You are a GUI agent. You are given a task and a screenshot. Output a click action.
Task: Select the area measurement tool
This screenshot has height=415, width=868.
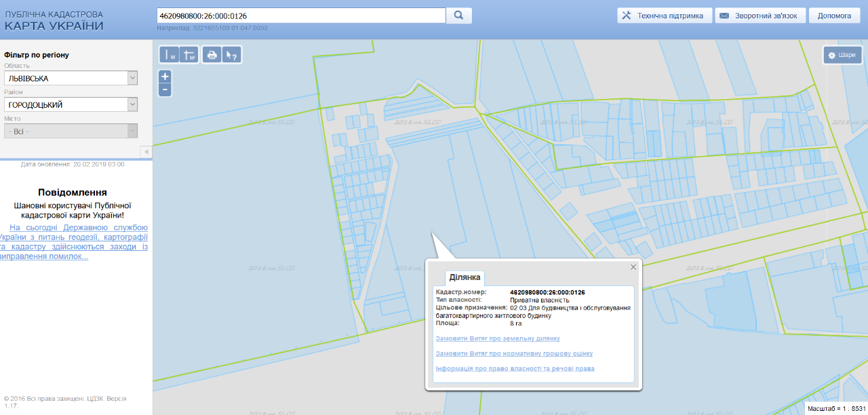(x=189, y=56)
